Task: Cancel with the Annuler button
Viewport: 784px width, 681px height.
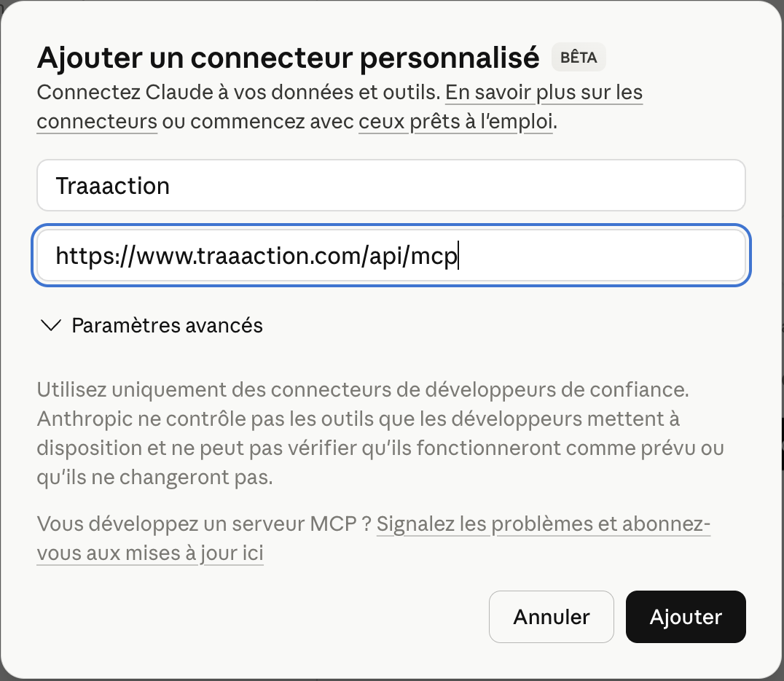Action: (x=551, y=617)
